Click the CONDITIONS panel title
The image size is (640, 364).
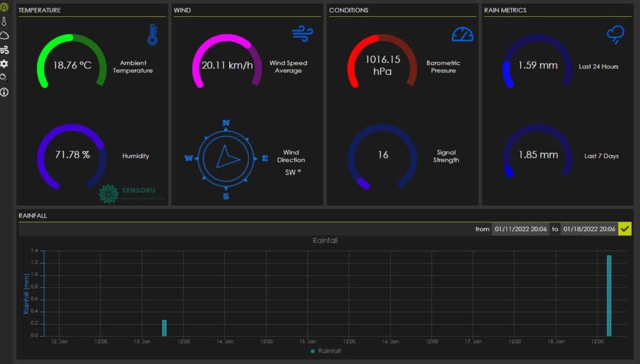pos(349,10)
